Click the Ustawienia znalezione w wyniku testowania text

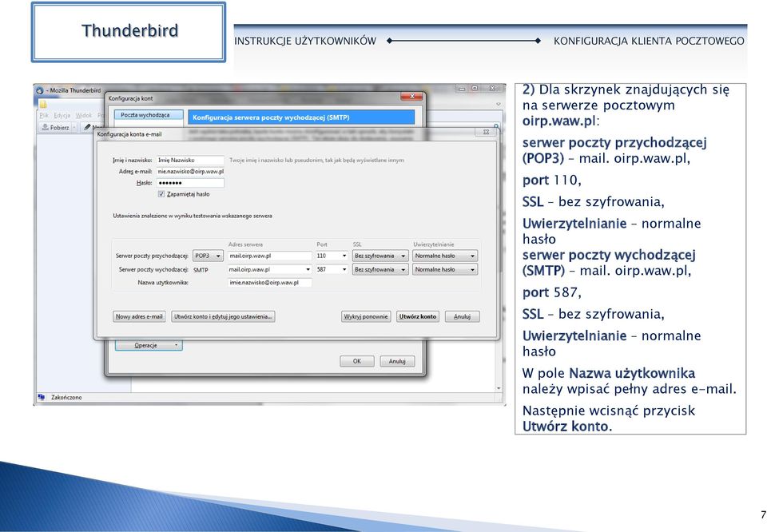click(193, 216)
